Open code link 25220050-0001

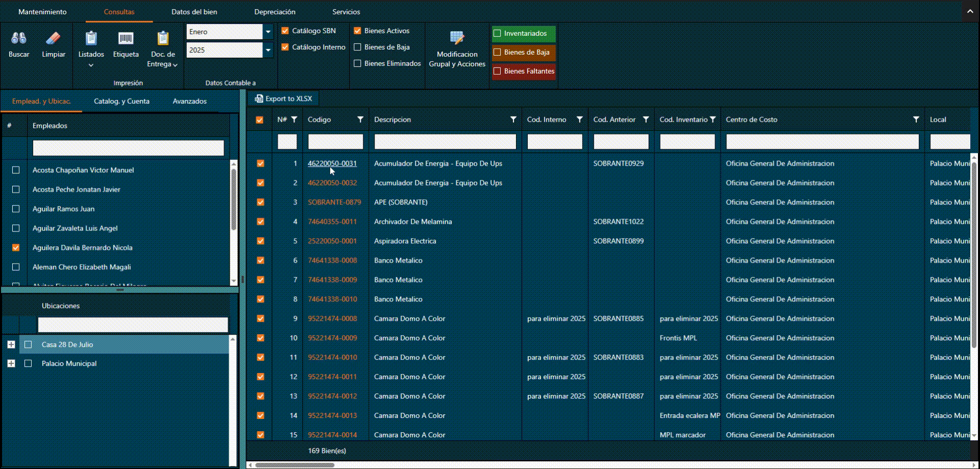click(x=332, y=241)
